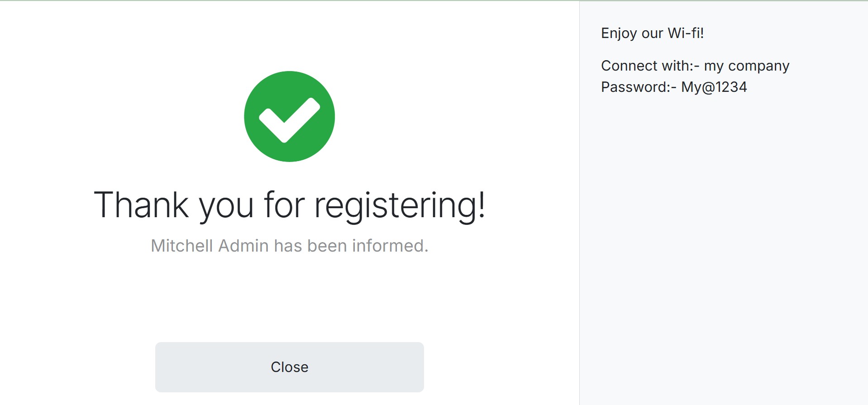Click the "Connect with:-" label

click(x=650, y=66)
